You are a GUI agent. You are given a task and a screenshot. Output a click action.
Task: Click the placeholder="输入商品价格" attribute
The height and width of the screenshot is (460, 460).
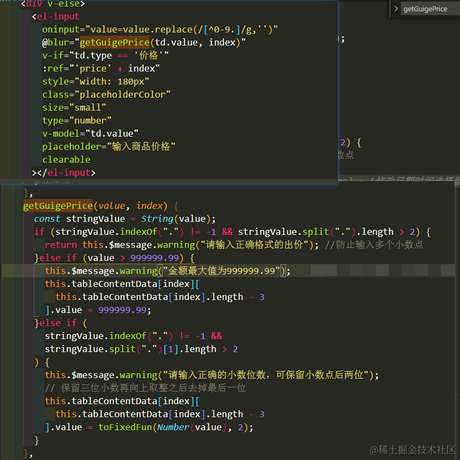pos(109,146)
